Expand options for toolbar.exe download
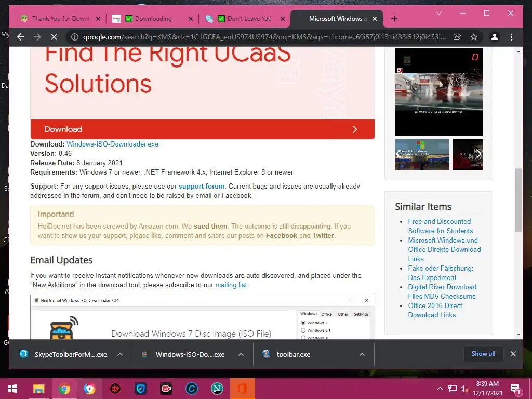The image size is (532, 399). [x=362, y=354]
